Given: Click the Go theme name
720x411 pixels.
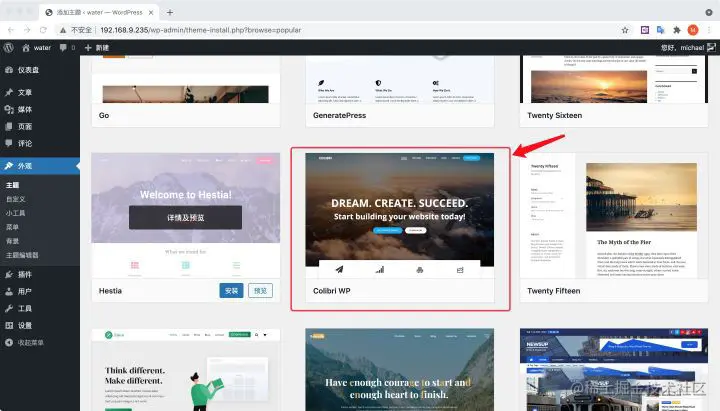Looking at the screenshot, I should pos(104,115).
